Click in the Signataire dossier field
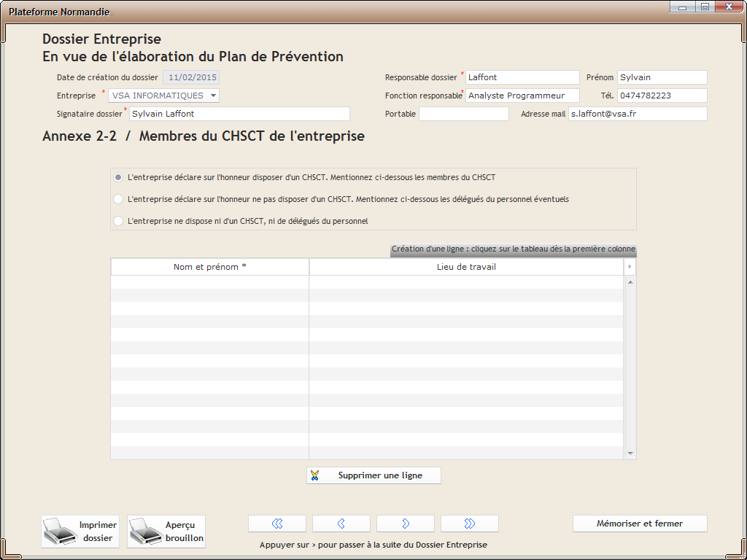747x560 pixels. [239, 114]
